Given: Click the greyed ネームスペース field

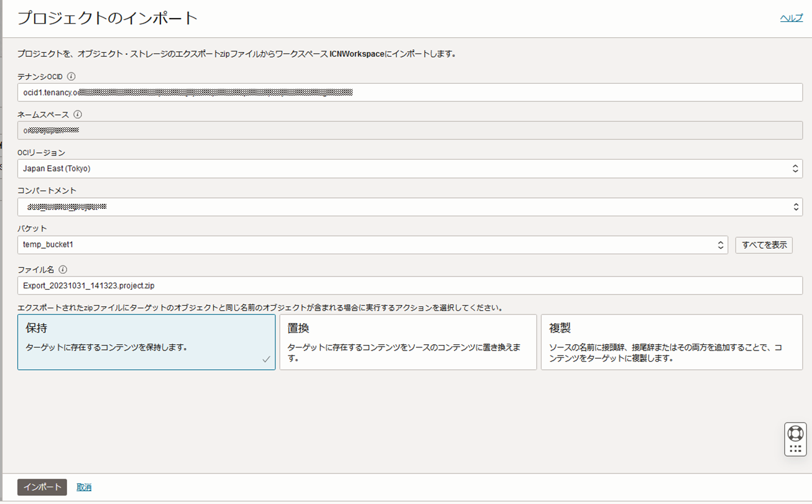Looking at the screenshot, I should click(x=410, y=131).
